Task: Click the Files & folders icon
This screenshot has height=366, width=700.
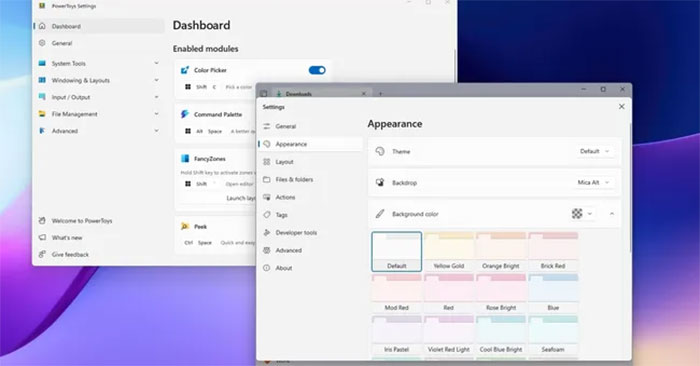Action: pos(267,179)
